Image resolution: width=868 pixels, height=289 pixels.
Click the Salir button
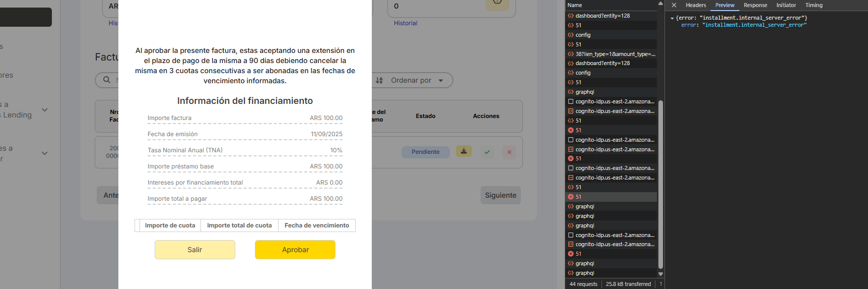[x=194, y=250]
